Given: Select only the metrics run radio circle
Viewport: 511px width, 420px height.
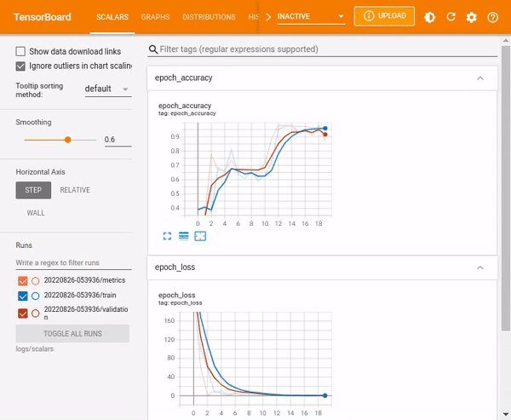Looking at the screenshot, I should 36,281.
